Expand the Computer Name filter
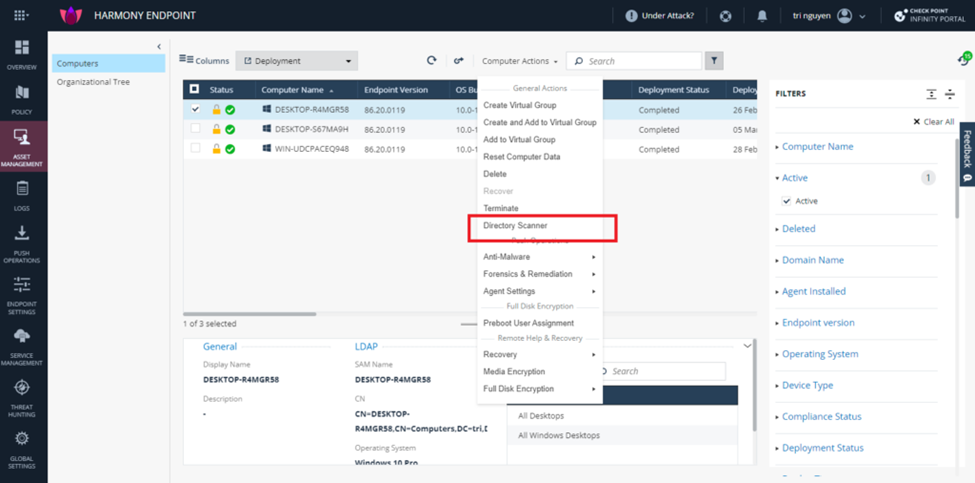This screenshot has height=483, width=975. point(817,147)
